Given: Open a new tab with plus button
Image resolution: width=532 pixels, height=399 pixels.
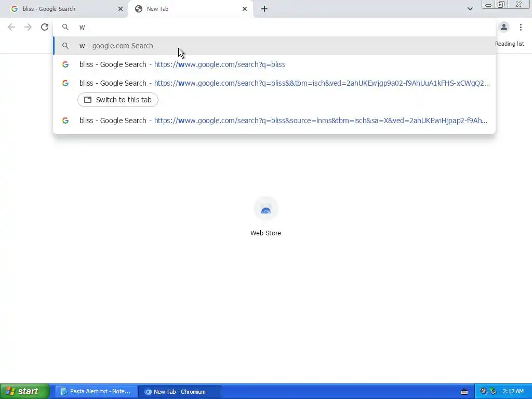Looking at the screenshot, I should tap(264, 9).
